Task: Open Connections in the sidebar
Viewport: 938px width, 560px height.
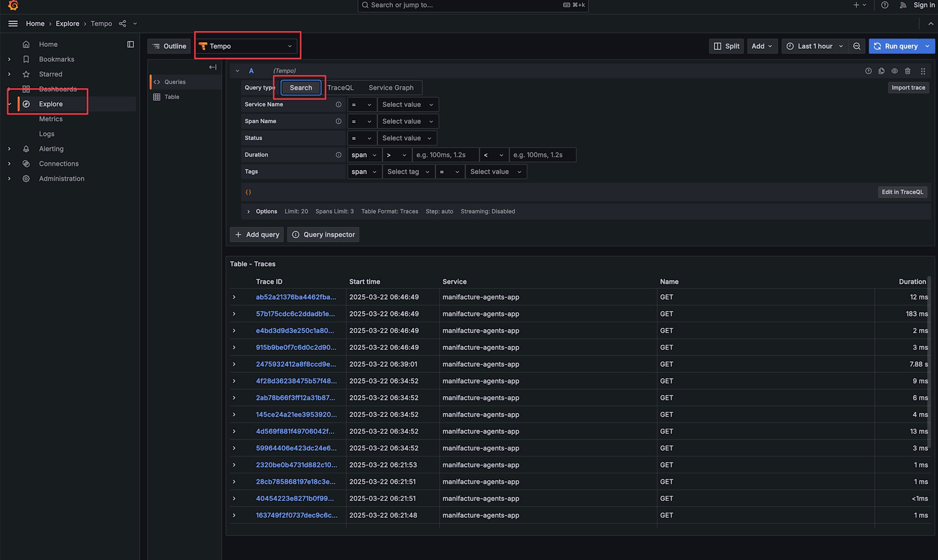Action: pos(59,164)
